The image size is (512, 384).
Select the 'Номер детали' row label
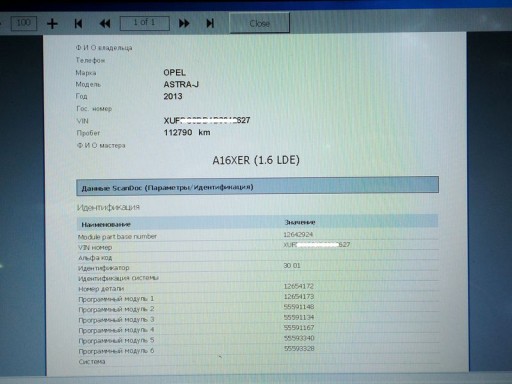click(101, 289)
